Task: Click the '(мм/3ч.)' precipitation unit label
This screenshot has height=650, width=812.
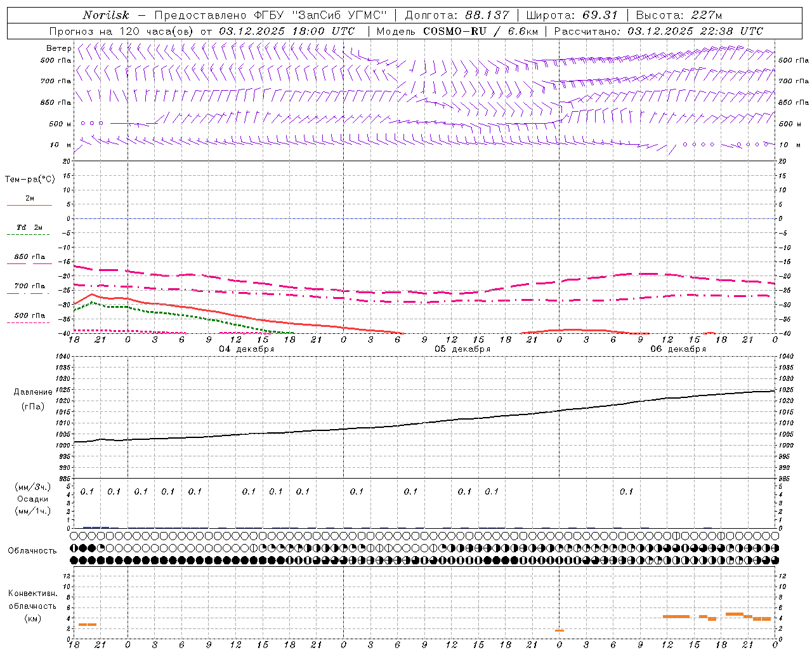Action: pyautogui.click(x=32, y=487)
